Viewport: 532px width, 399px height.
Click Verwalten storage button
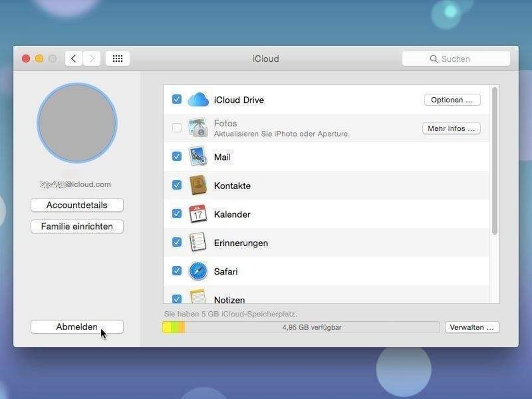472,327
